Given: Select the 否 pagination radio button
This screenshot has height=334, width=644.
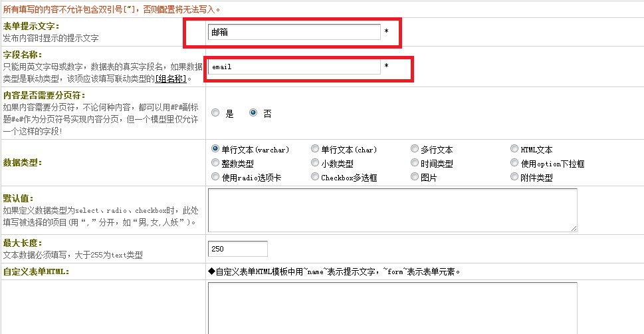Looking at the screenshot, I should (253, 113).
